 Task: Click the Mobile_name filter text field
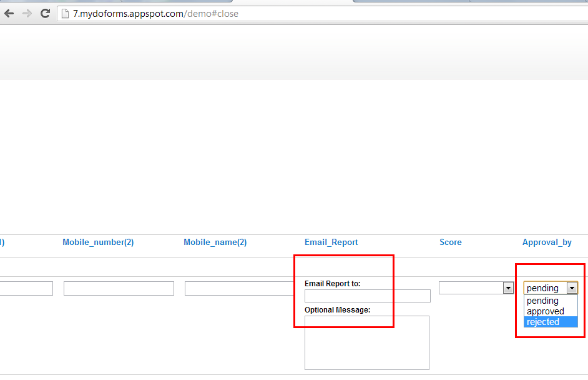(x=240, y=288)
